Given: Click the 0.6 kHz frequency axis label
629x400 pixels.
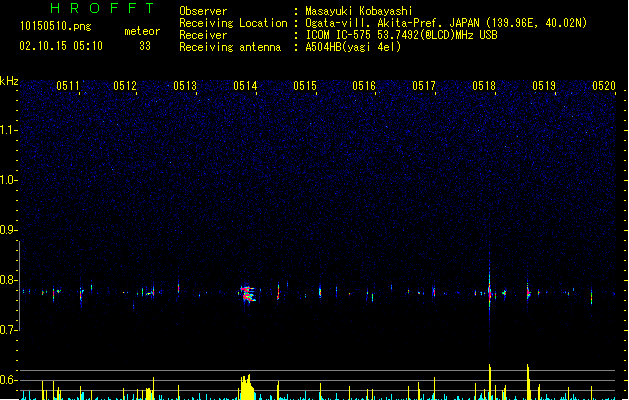Looking at the screenshot, I should 8,380.
